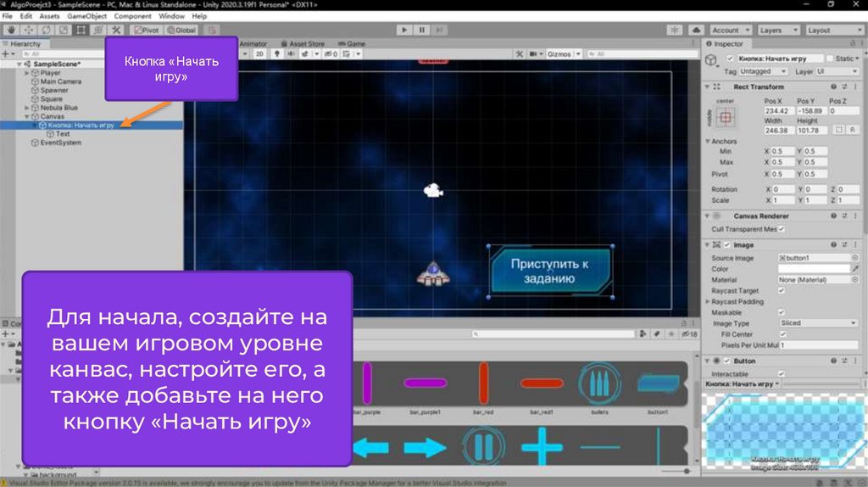Toggle scene audio icon

click(x=291, y=53)
